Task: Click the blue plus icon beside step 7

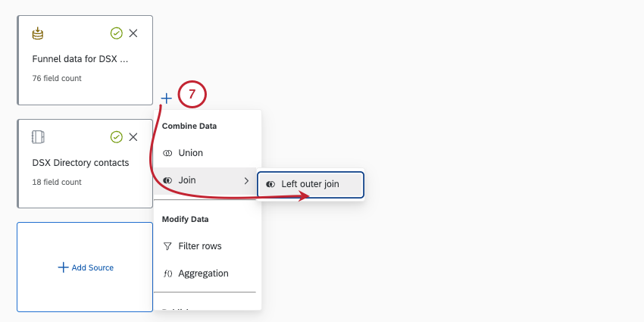Action: 167,98
